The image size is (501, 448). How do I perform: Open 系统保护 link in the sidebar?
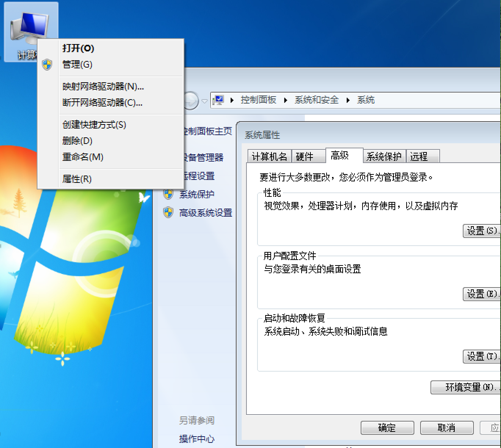[197, 194]
